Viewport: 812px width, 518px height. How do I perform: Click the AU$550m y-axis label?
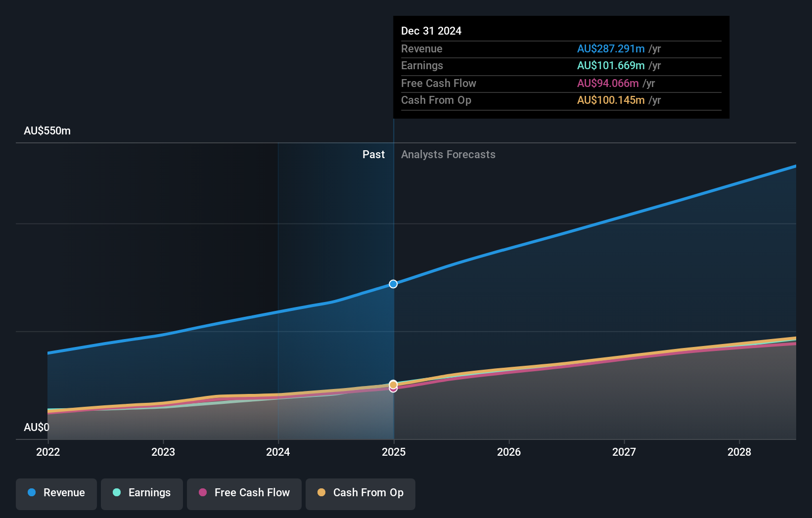point(47,131)
